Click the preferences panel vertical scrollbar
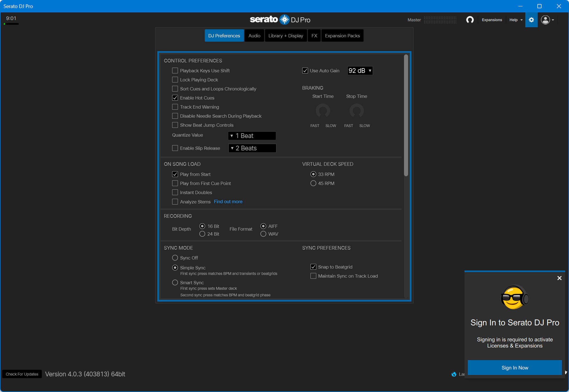Viewport: 569px width, 392px height. 406,115
